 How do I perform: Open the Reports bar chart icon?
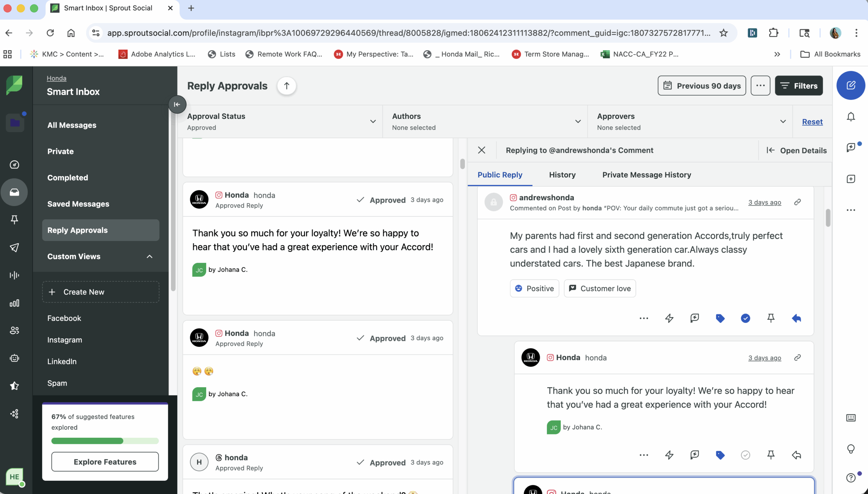coord(14,303)
